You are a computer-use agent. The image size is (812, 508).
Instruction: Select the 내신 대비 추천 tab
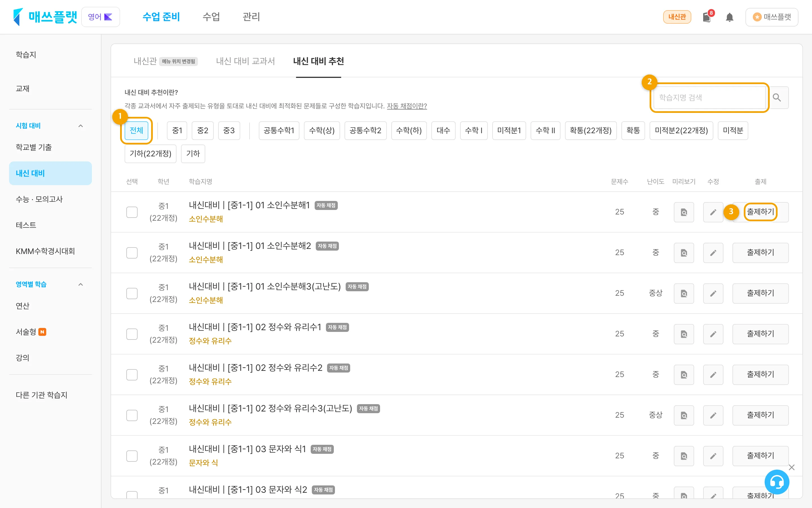coord(318,61)
